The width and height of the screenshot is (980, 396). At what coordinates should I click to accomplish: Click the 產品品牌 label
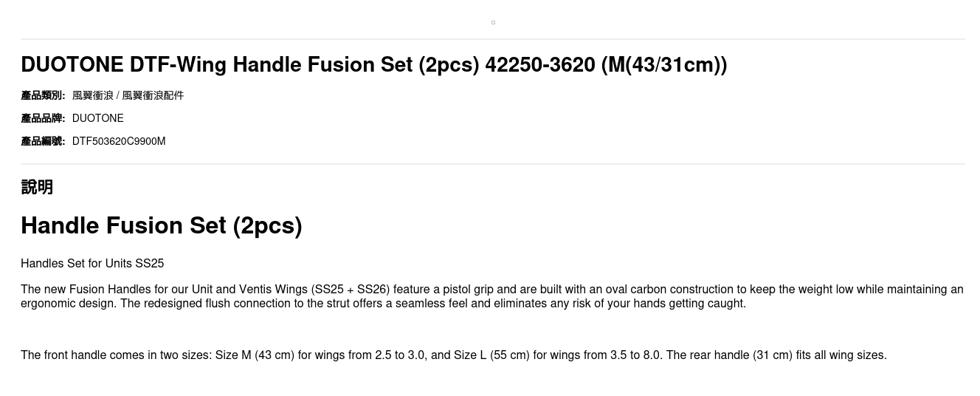point(43,118)
